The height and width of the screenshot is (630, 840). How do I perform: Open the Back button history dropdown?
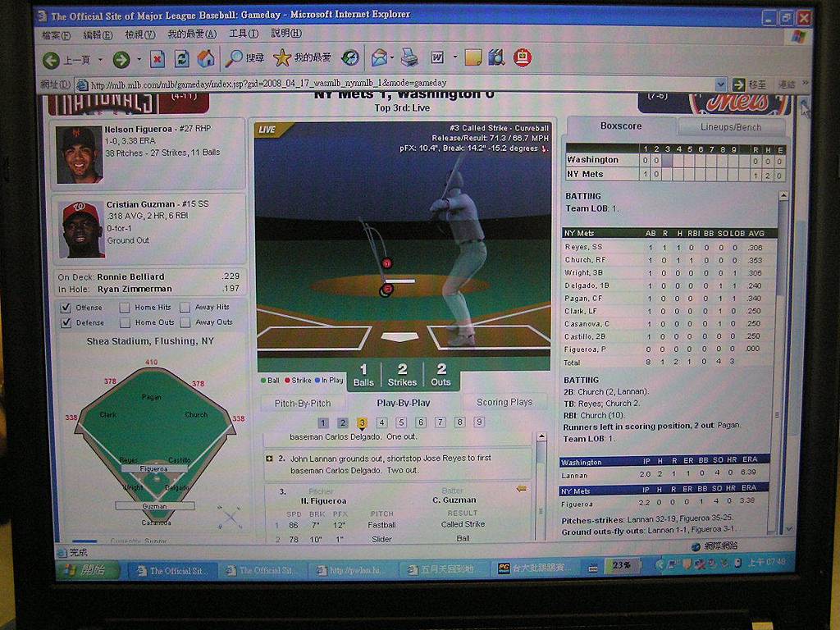[100, 59]
